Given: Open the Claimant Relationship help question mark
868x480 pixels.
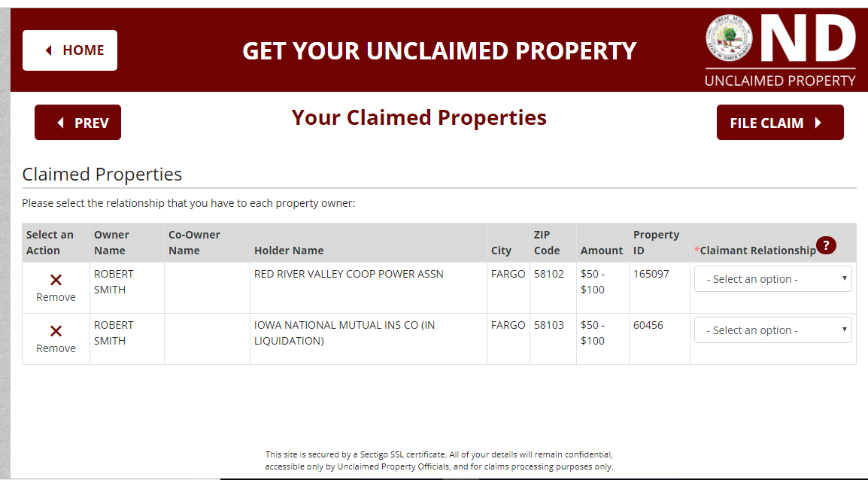Looking at the screenshot, I should (x=825, y=245).
